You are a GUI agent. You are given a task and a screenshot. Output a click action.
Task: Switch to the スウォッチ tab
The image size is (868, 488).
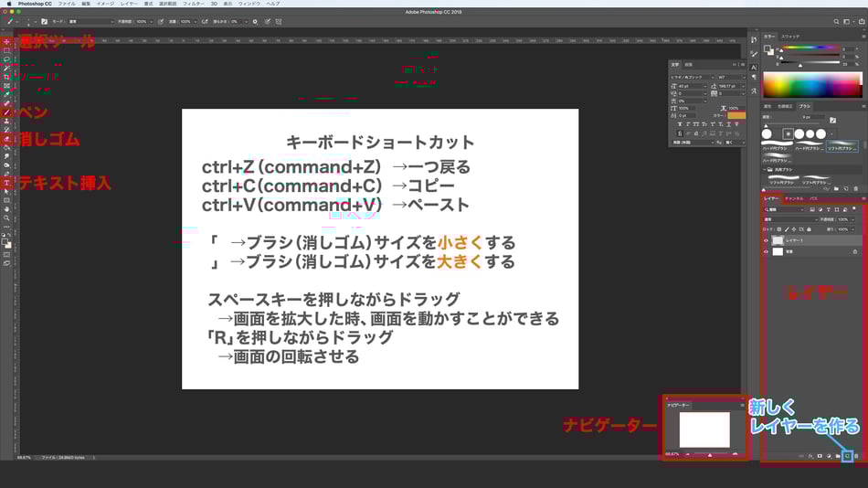[790, 37]
